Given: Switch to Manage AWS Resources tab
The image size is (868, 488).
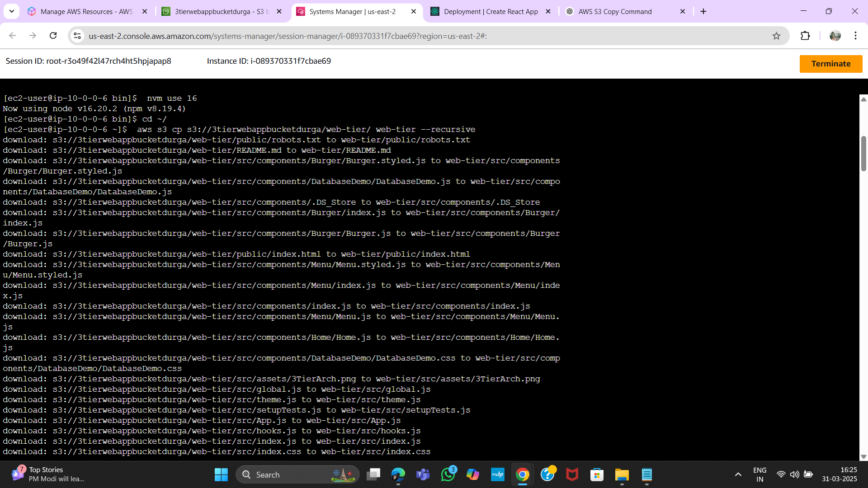Looking at the screenshot, I should pyautogui.click(x=86, y=12).
